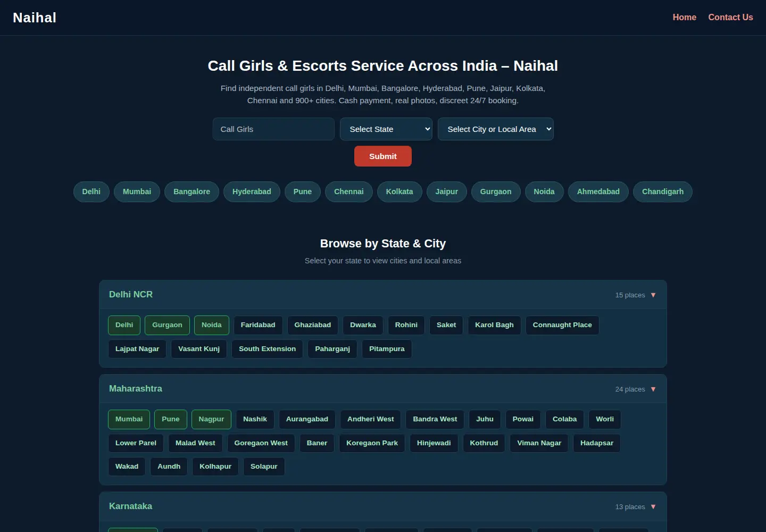Click the red Submit button
The width and height of the screenshot is (766, 532).
[383, 156]
